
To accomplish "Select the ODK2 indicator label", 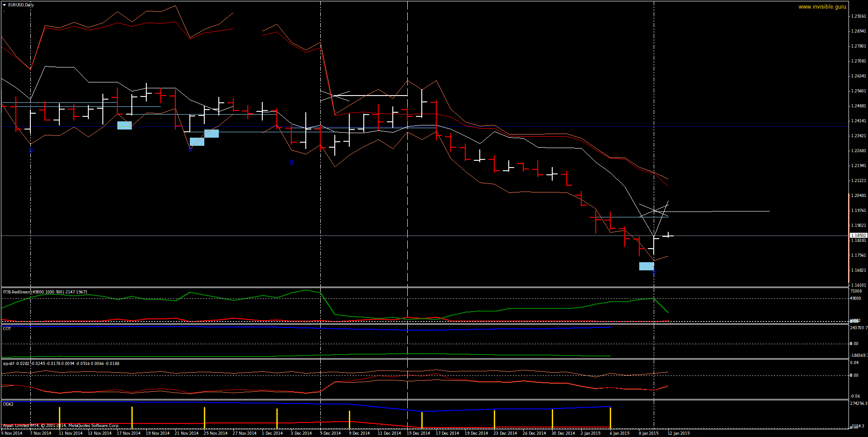I will (8, 404).
